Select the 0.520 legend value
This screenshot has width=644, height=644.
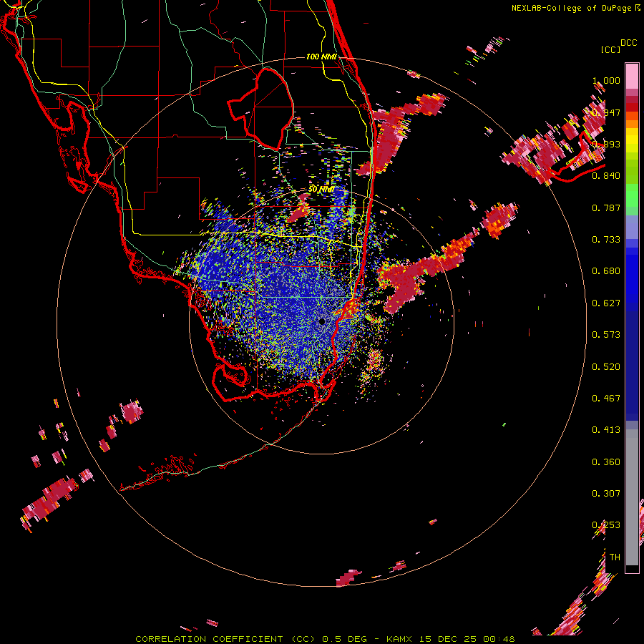(606, 367)
